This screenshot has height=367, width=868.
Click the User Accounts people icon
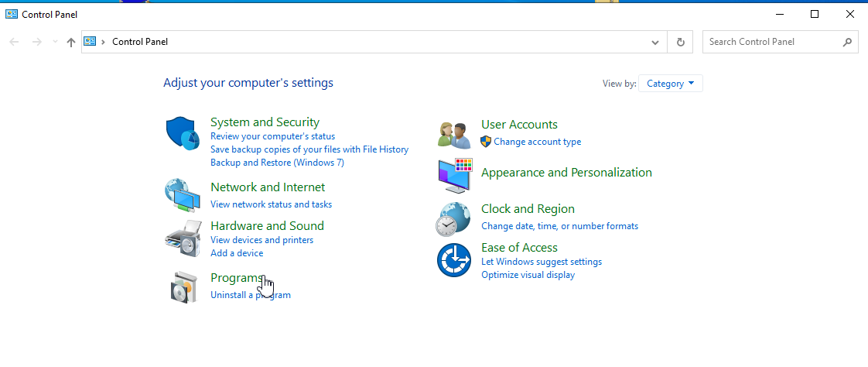pos(453,135)
